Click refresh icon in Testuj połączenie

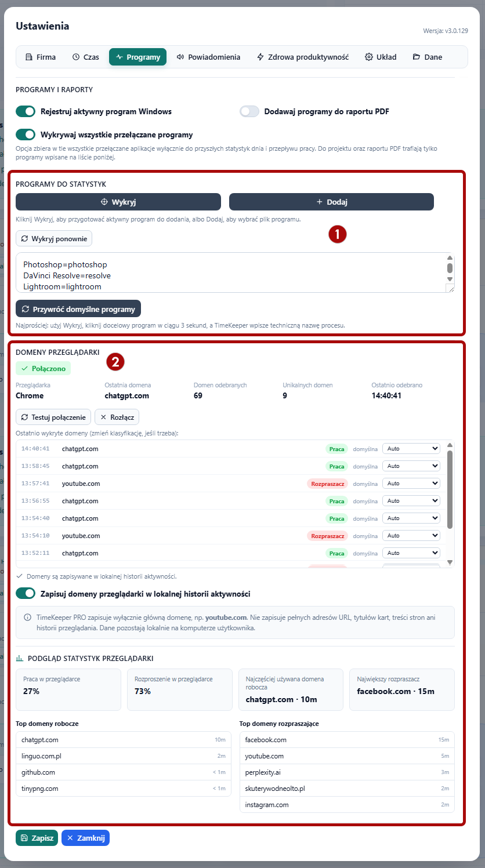pos(25,417)
